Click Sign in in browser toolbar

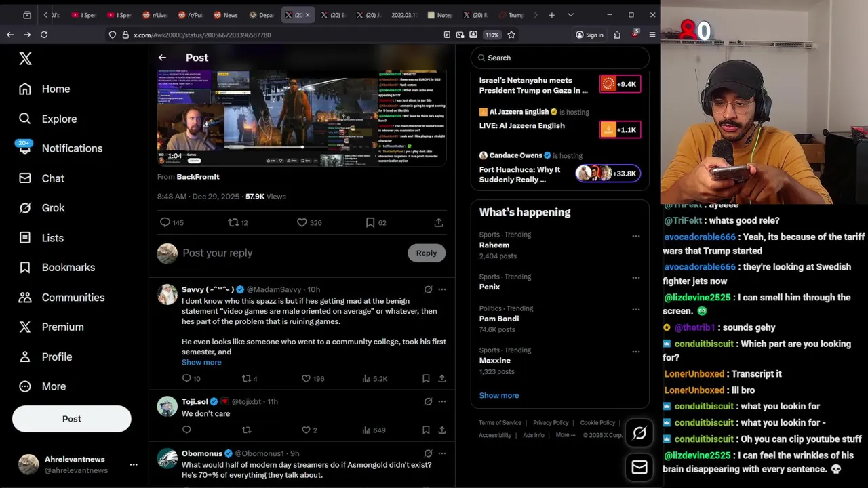(589, 35)
